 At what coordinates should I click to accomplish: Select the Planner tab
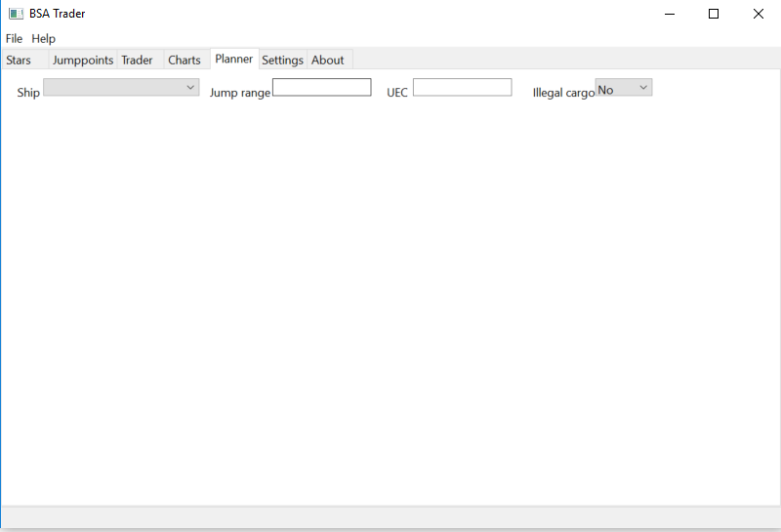[x=234, y=59]
